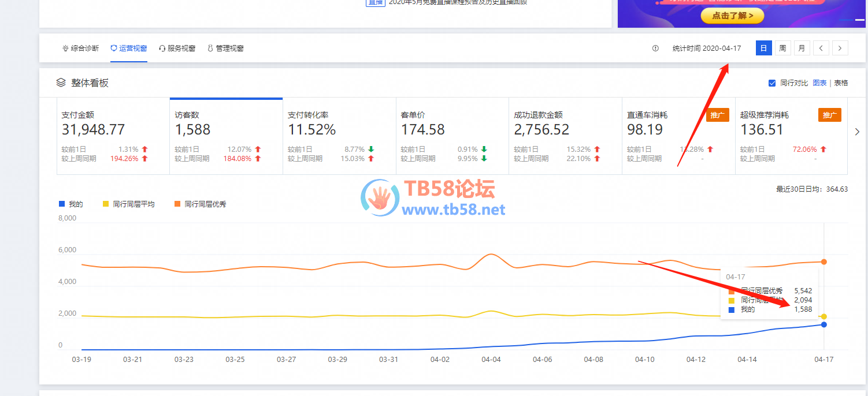Toggle 同行同层平均 yellow legend series
This screenshot has width=868, height=396.
coord(128,204)
